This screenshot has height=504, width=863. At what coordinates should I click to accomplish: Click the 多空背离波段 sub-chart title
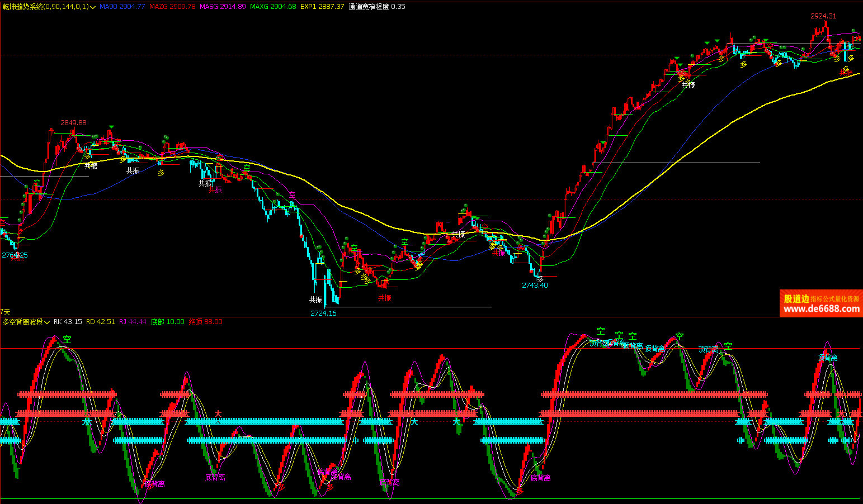[x=22, y=322]
